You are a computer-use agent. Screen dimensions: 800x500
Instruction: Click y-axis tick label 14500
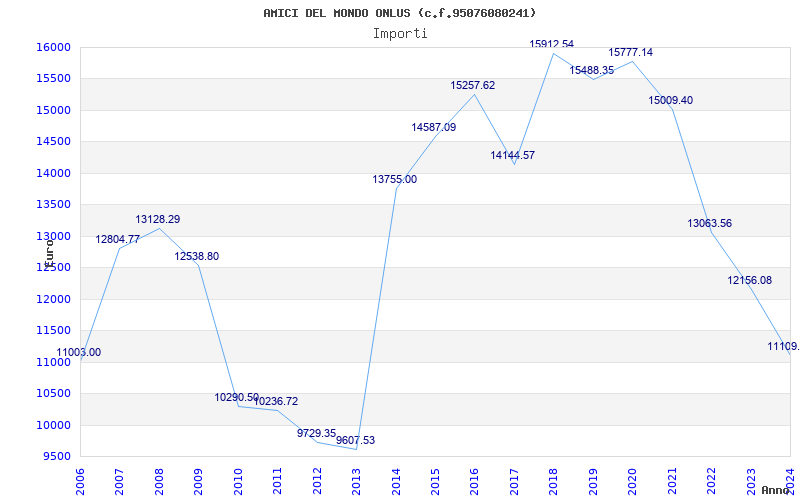tap(53, 141)
